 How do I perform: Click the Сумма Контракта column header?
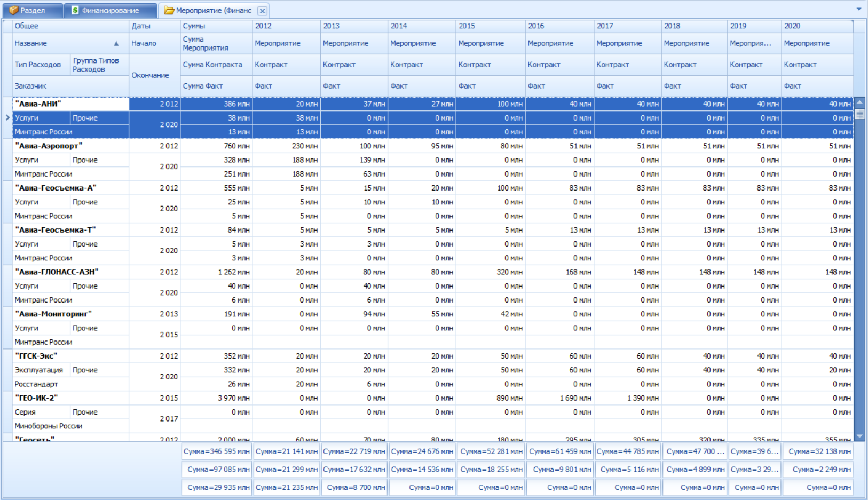216,65
